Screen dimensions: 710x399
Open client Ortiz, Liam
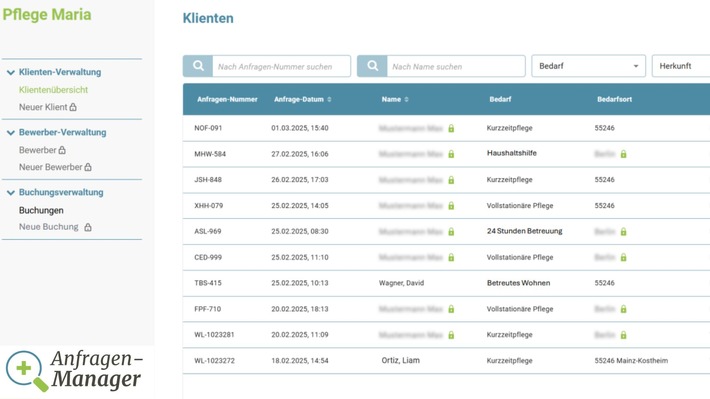(401, 361)
